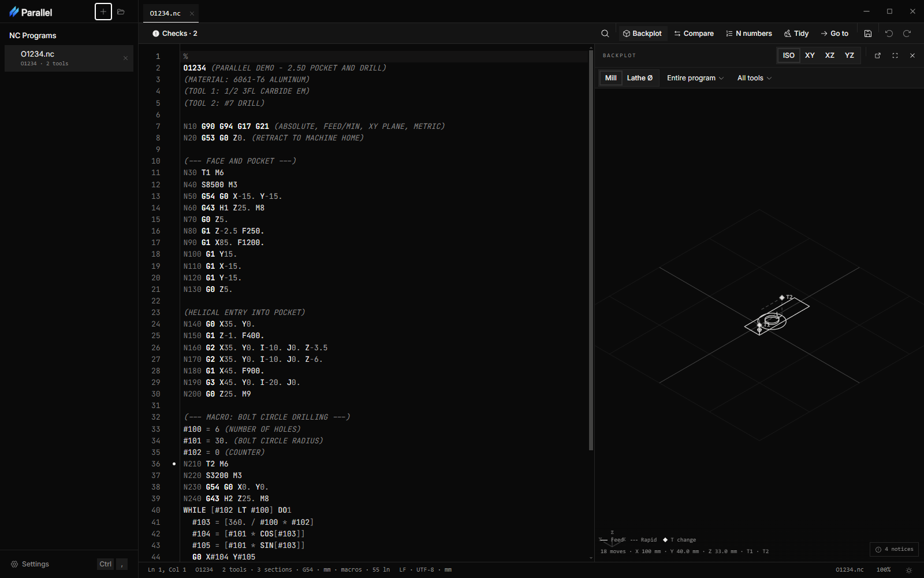Click the UTF-8 encoding status entry

(425, 570)
